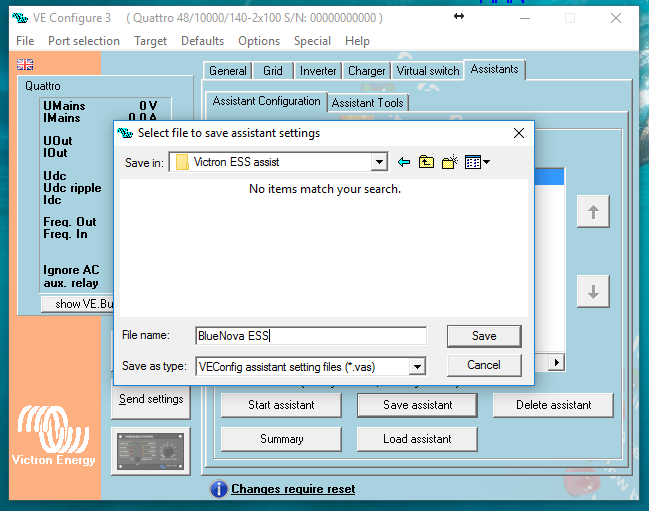Open the Assistant Tools sub-tab

pos(368,103)
